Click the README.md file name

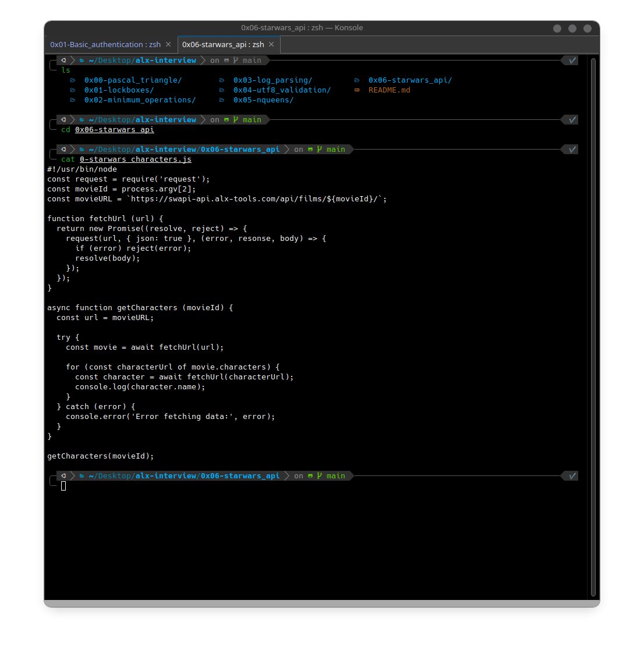(389, 90)
